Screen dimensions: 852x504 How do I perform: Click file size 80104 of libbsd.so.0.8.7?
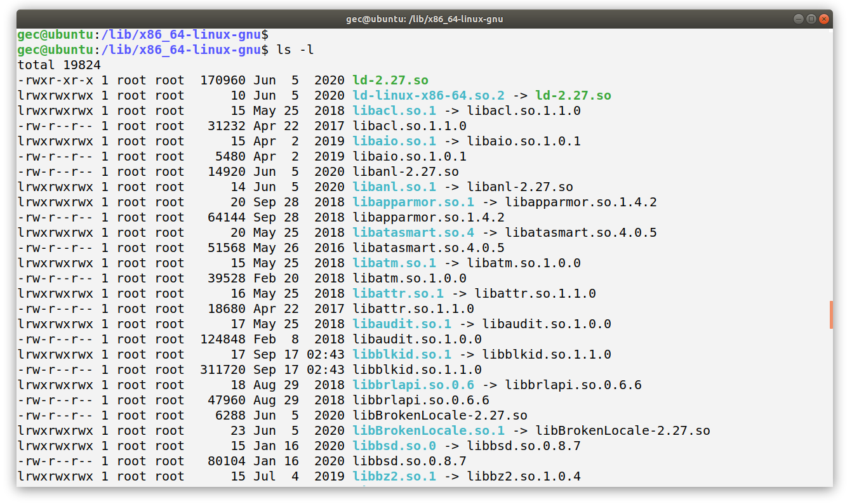[227, 461]
